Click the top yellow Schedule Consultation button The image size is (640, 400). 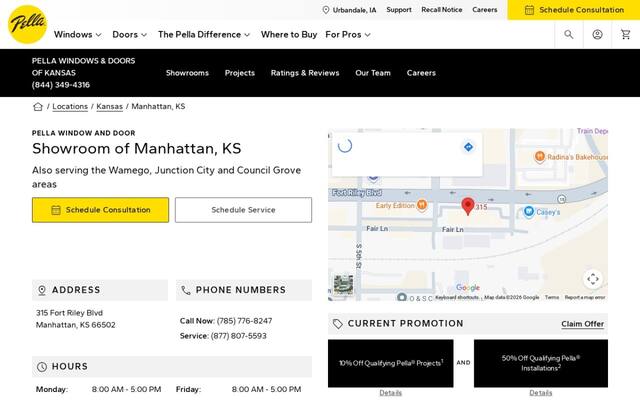tap(574, 10)
